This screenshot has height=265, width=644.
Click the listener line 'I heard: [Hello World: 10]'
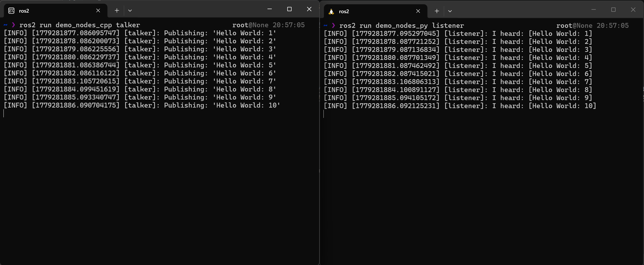(460, 106)
